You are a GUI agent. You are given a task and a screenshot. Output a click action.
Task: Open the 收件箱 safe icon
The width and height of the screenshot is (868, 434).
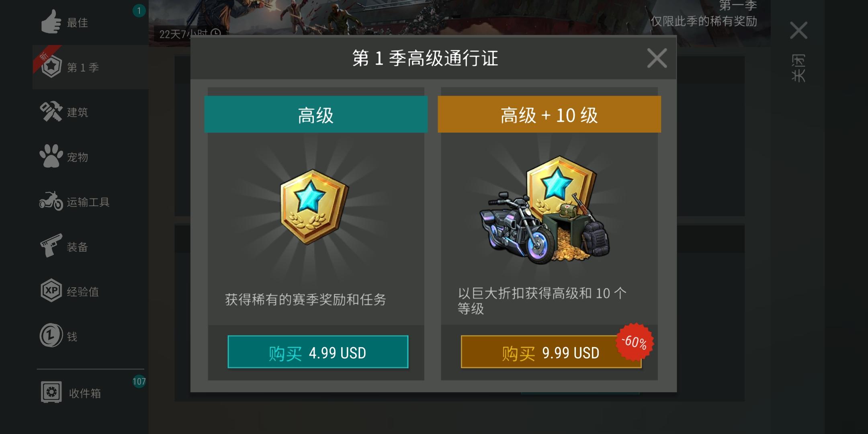51,392
